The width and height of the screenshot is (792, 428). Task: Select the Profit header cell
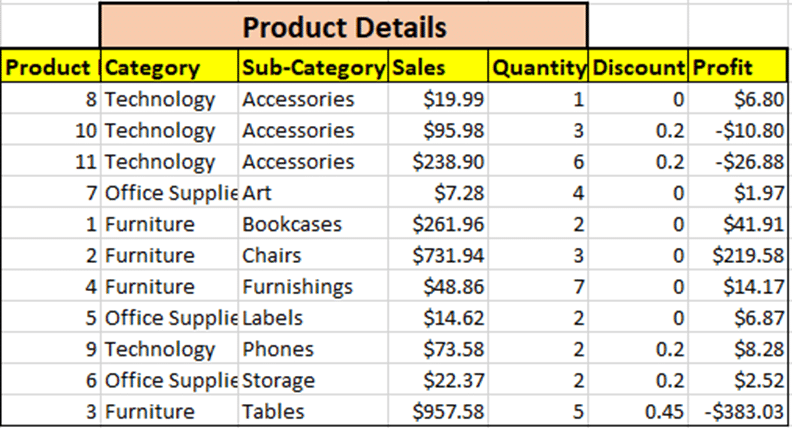[737, 66]
